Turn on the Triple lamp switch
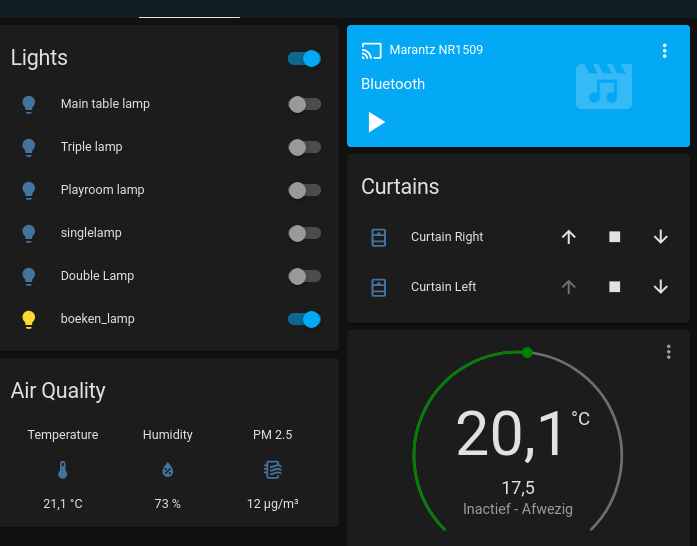697x546 pixels. click(304, 147)
